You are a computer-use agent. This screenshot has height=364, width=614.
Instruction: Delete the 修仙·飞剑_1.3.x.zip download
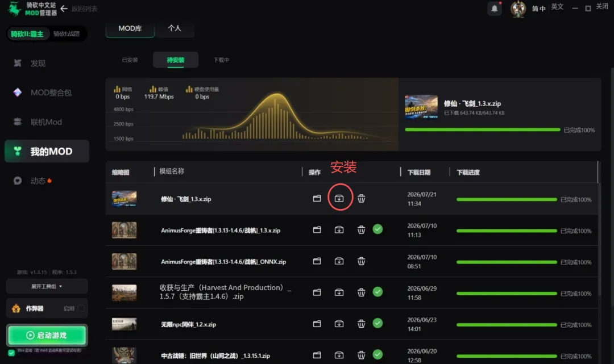361,198
